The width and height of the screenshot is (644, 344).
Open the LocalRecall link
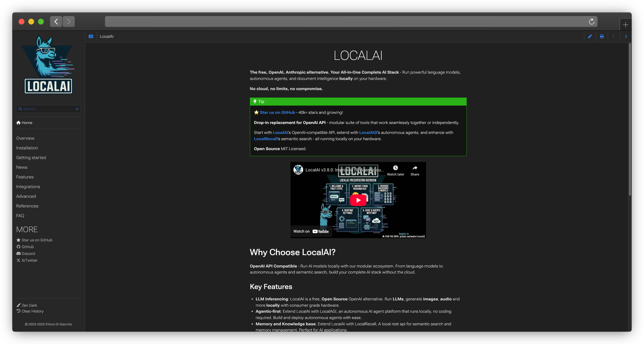tap(265, 139)
